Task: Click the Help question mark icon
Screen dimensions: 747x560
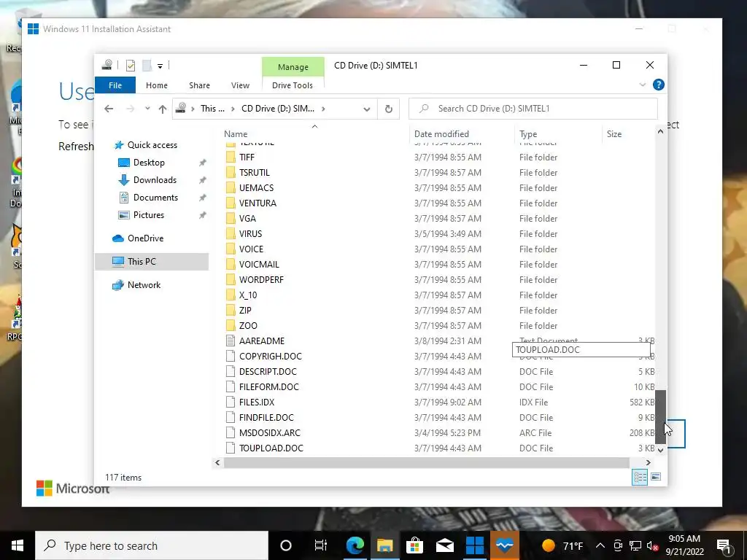Action: click(x=659, y=85)
